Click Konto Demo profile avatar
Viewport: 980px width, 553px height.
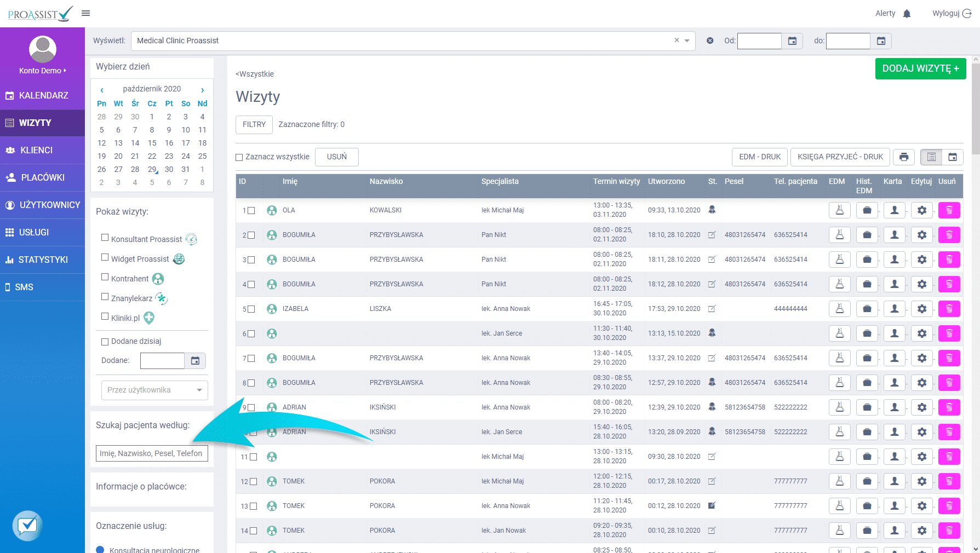click(x=43, y=49)
